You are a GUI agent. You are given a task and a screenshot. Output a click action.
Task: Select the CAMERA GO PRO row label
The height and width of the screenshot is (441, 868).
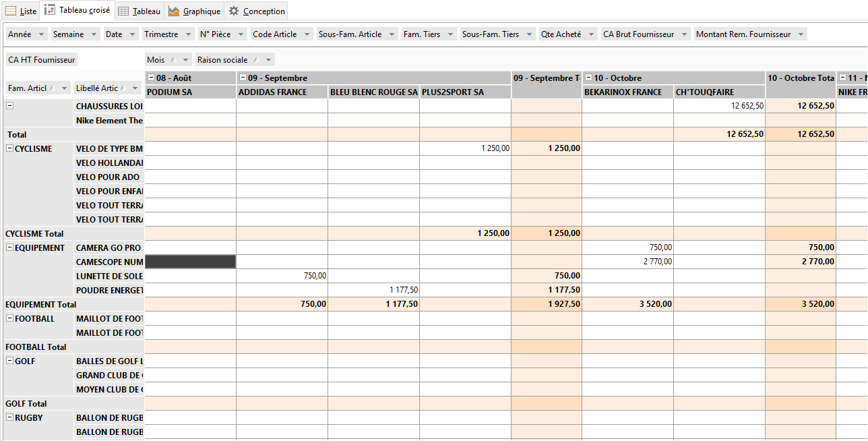click(109, 248)
